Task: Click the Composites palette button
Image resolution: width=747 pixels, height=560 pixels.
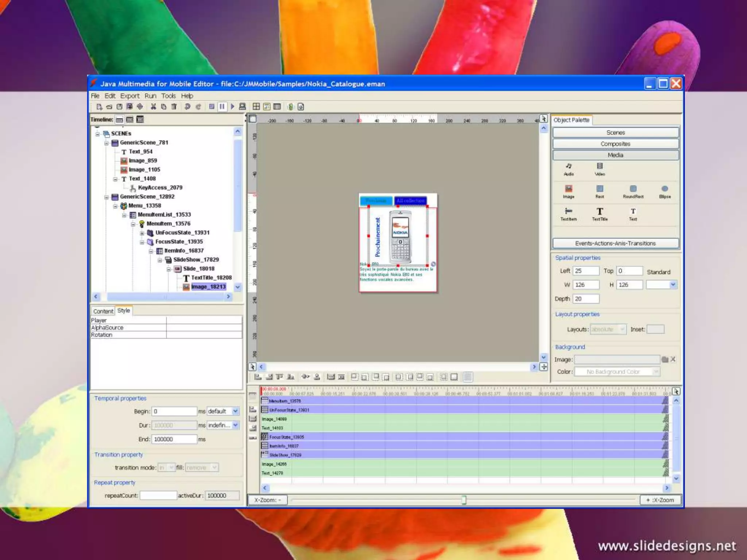Action: coord(615,144)
